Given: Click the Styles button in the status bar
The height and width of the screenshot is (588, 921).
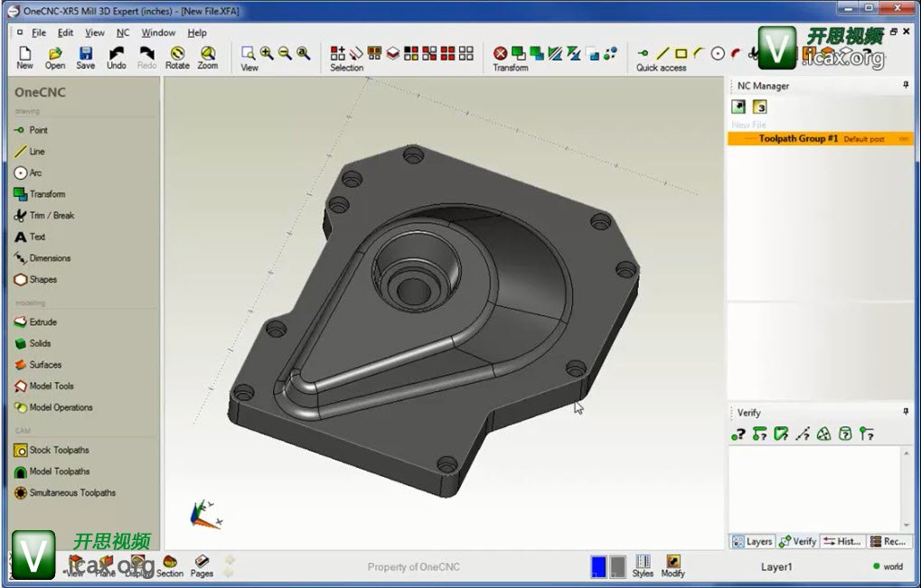Looking at the screenshot, I should pos(643,566).
